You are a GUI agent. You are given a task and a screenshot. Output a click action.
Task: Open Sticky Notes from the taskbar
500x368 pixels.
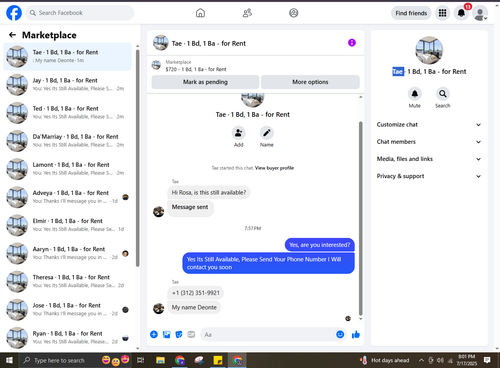click(218, 360)
